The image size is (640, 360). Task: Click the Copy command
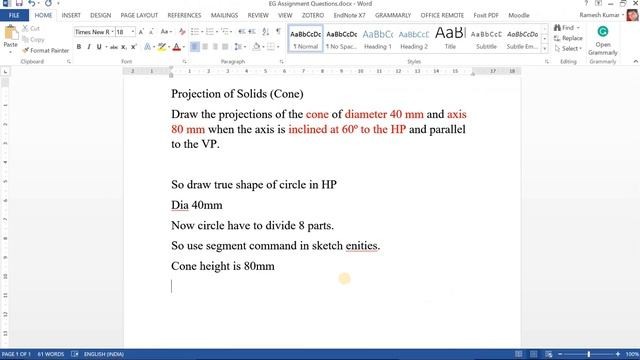33,39
